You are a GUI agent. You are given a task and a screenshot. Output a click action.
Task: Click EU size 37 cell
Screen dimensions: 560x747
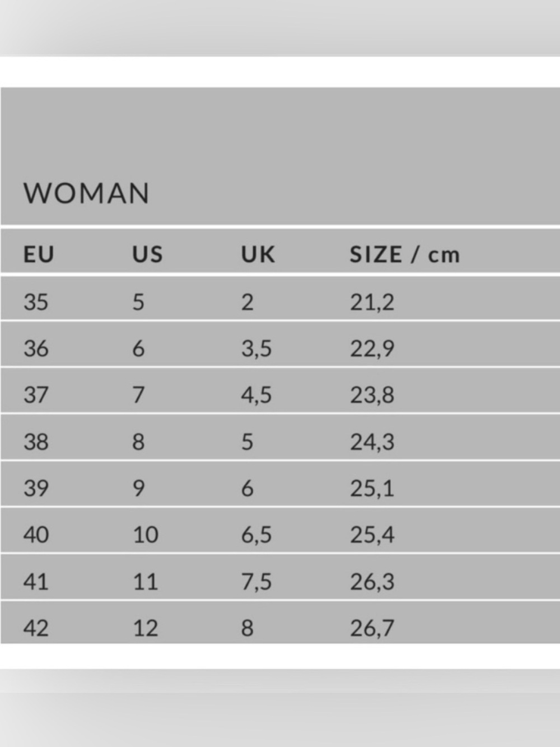36,395
